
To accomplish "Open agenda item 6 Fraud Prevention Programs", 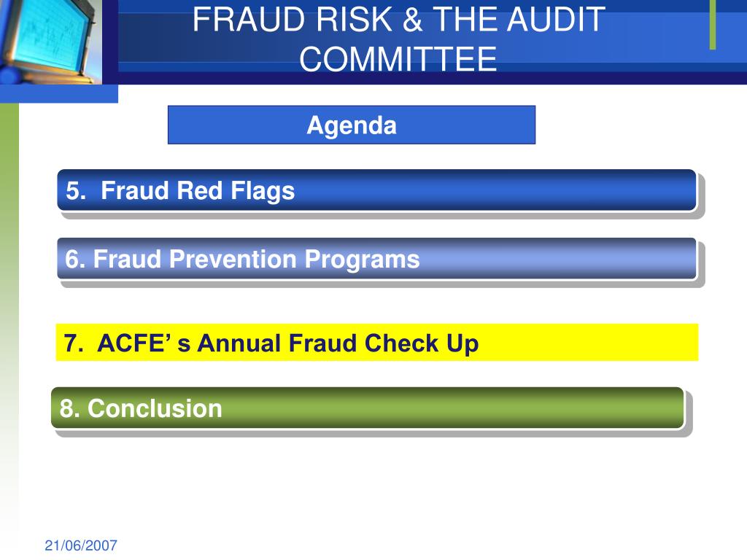I will pyautogui.click(x=377, y=259).
